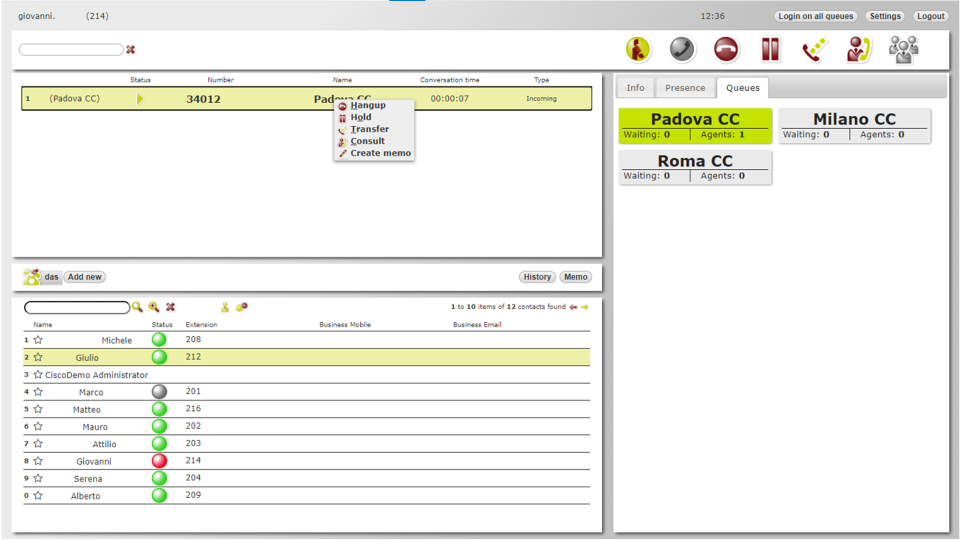Click the call number 34012

203,99
